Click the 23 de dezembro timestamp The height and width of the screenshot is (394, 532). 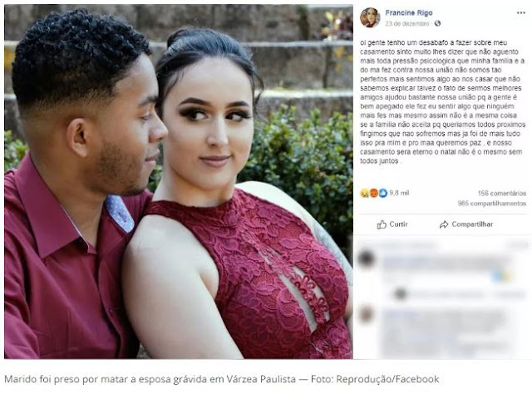click(x=406, y=23)
